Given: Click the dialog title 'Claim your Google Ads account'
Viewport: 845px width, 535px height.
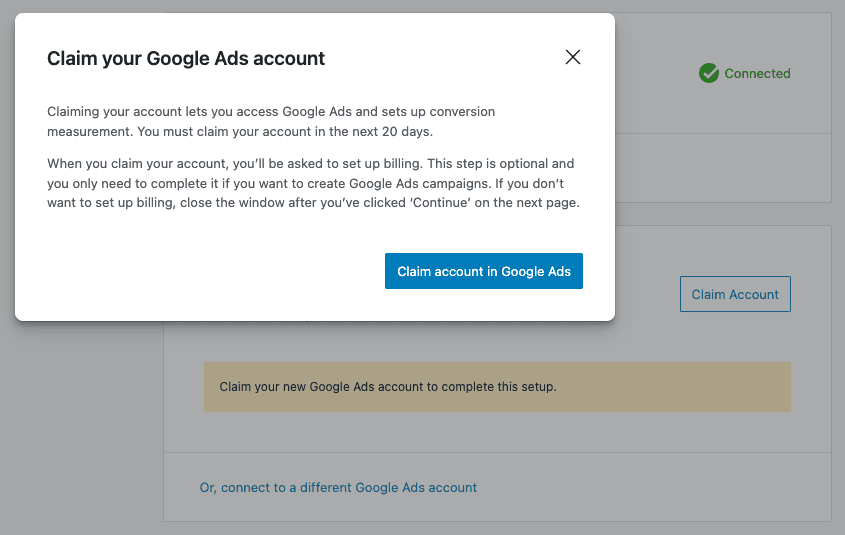Looking at the screenshot, I should click(x=186, y=58).
